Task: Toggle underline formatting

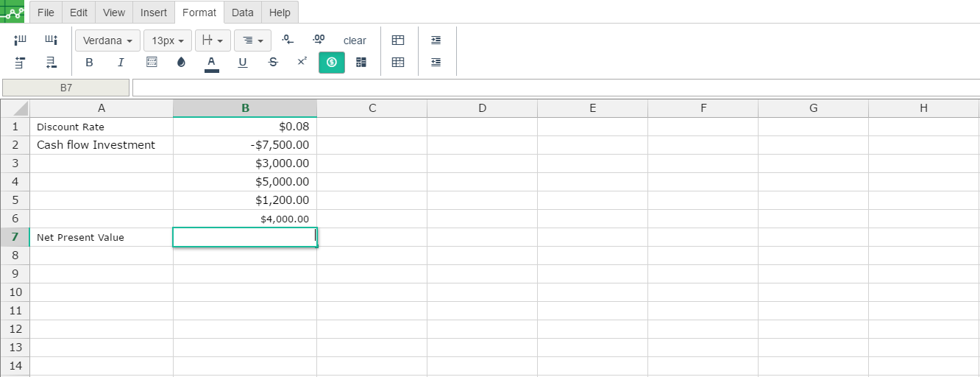Action: pyautogui.click(x=243, y=63)
